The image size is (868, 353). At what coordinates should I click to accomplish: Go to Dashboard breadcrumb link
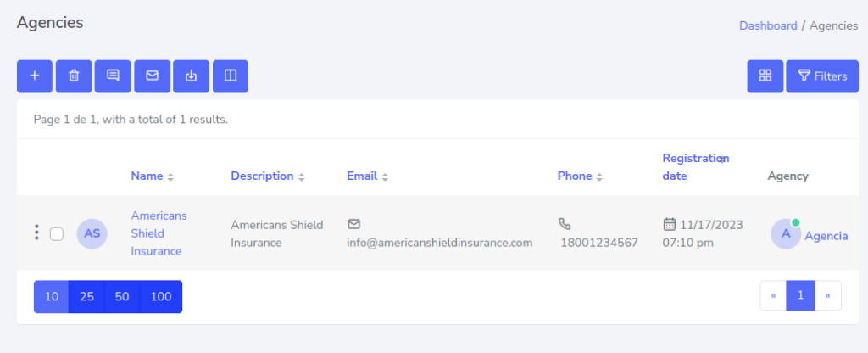(768, 25)
